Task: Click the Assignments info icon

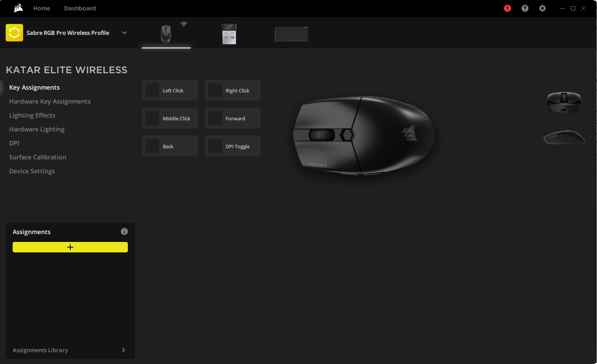Action: click(x=124, y=231)
